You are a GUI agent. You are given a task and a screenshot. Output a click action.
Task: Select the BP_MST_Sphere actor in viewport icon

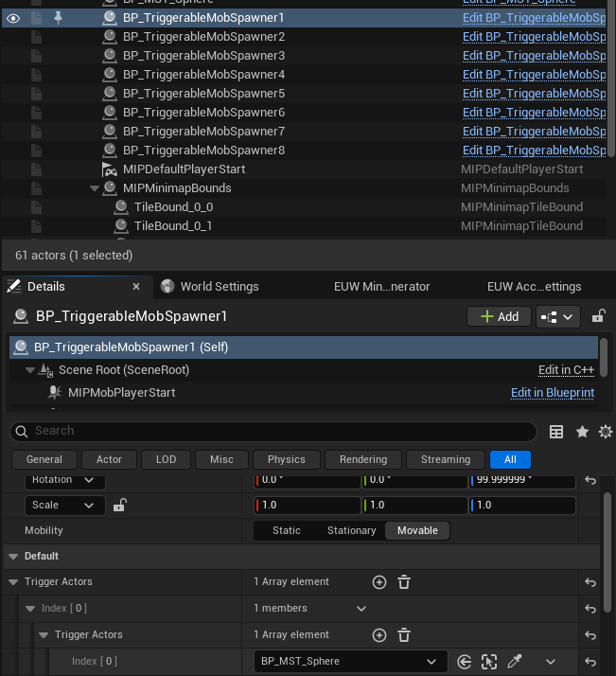[489, 662]
